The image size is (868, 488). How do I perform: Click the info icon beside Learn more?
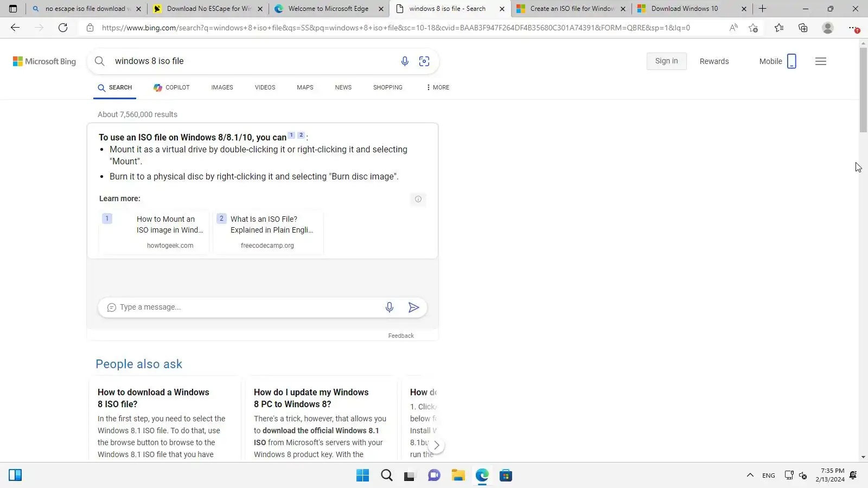418,199
